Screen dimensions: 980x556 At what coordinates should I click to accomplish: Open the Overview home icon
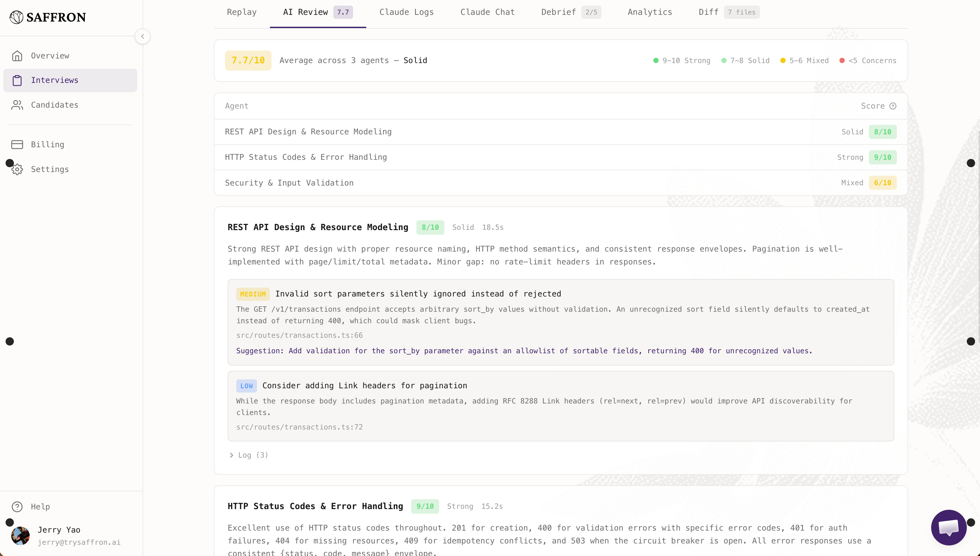[17, 55]
